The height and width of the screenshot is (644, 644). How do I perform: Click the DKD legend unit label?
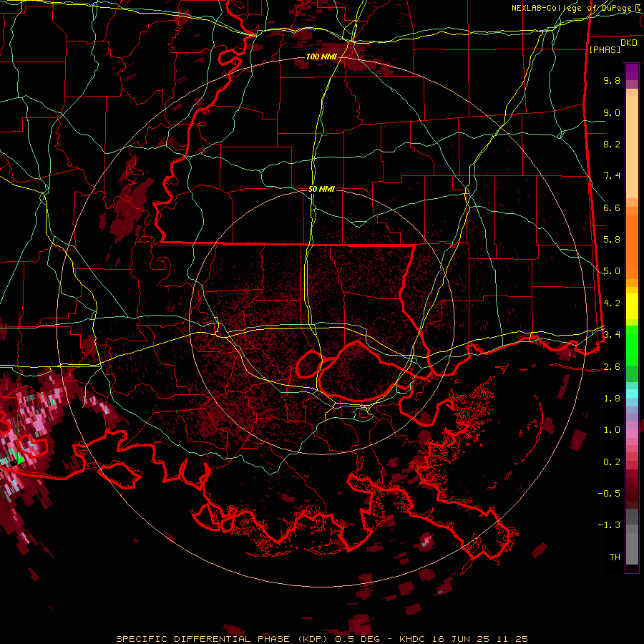628,43
